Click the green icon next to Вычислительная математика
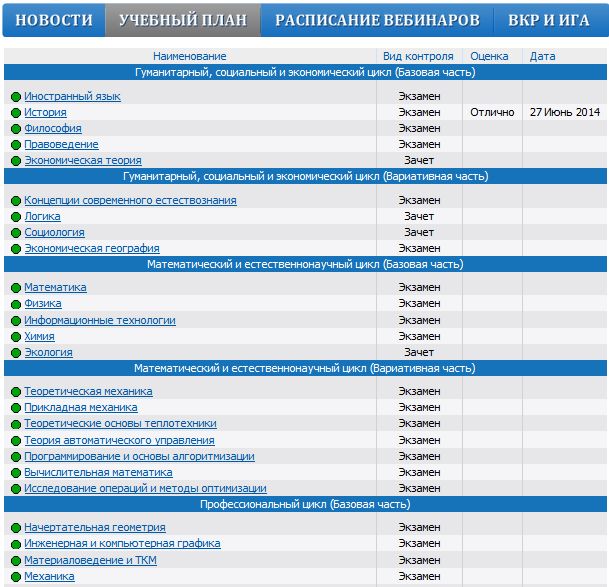609x587 pixels. 16,473
